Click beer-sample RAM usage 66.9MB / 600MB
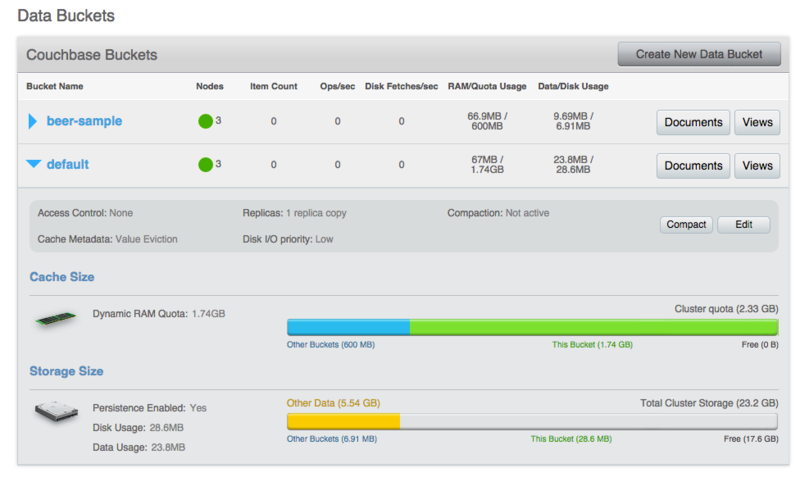The width and height of the screenshot is (800, 477). pyautogui.click(x=487, y=121)
